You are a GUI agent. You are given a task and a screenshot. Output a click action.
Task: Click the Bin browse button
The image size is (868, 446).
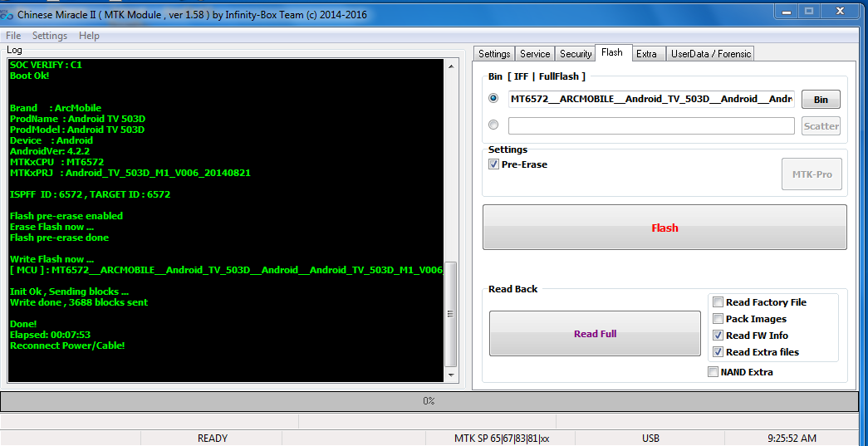point(821,100)
